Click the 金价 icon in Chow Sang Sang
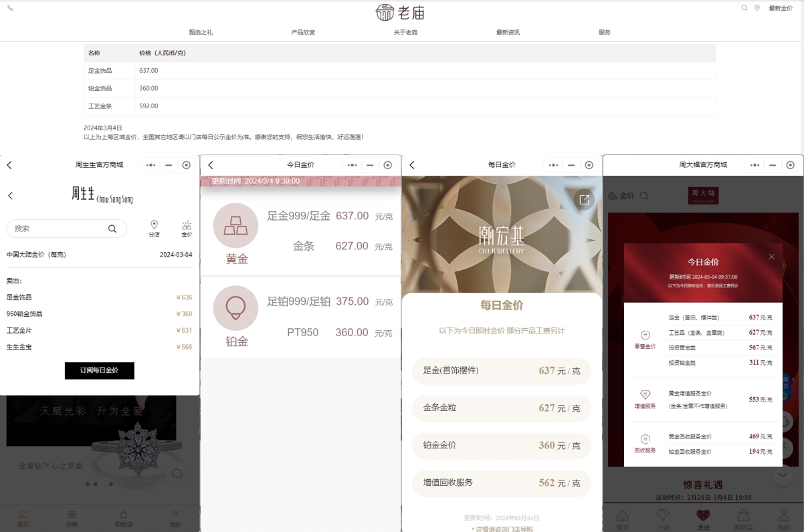Image resolution: width=804 pixels, height=532 pixels. (187, 229)
